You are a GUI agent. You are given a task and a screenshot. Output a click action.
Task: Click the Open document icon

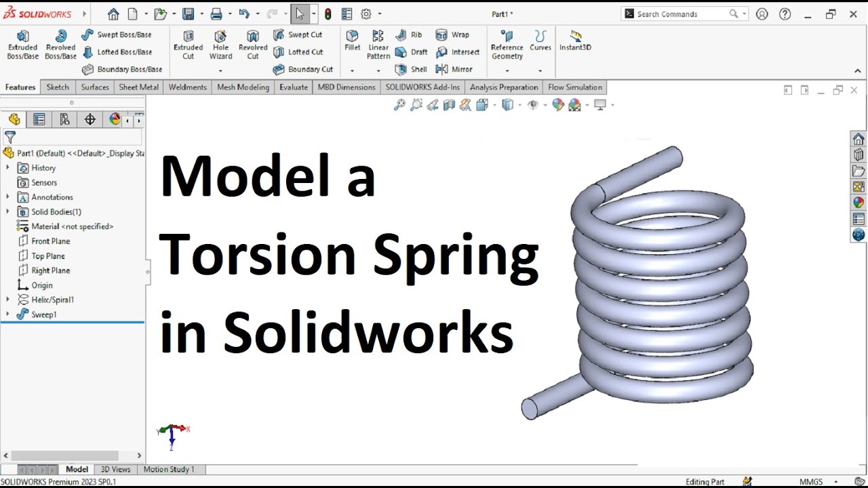pyautogui.click(x=160, y=14)
